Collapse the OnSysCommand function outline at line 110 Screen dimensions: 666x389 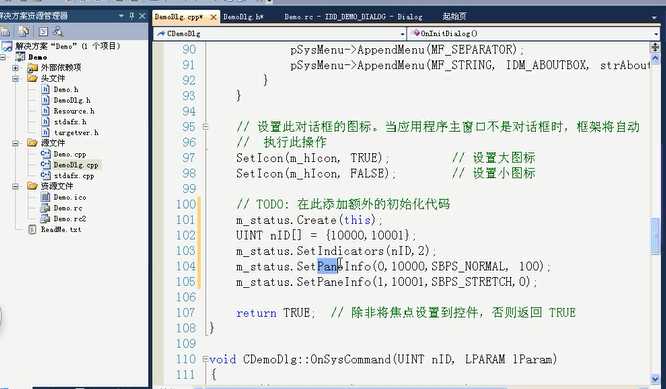coord(206,359)
